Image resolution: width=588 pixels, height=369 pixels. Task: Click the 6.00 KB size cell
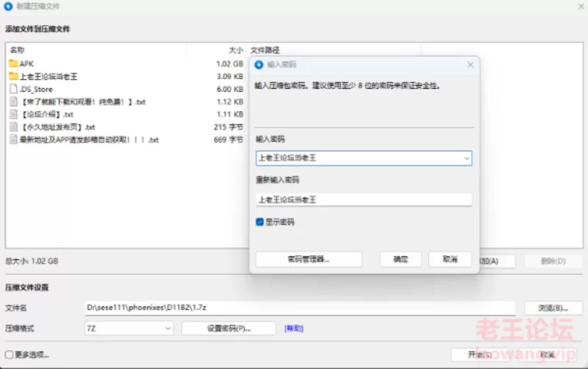point(230,89)
